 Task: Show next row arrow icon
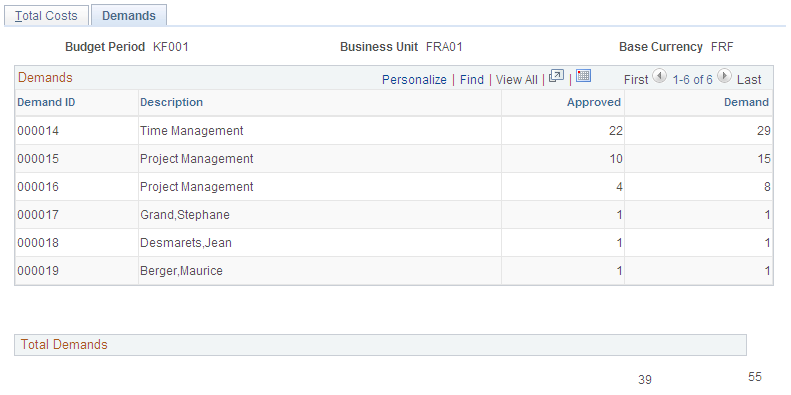pos(724,76)
